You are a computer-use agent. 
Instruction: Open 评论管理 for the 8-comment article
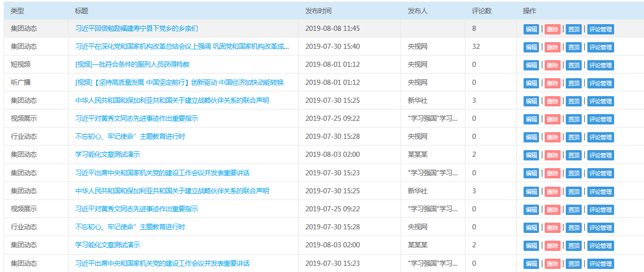(x=600, y=29)
